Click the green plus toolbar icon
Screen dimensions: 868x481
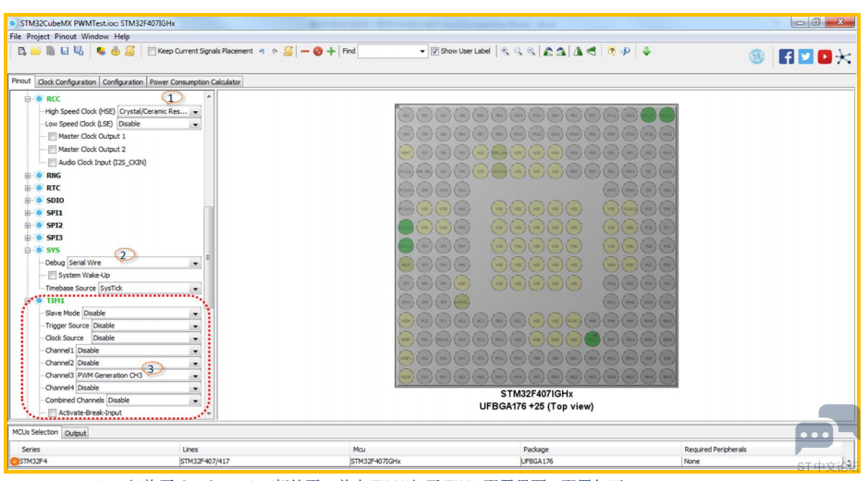click(x=331, y=52)
